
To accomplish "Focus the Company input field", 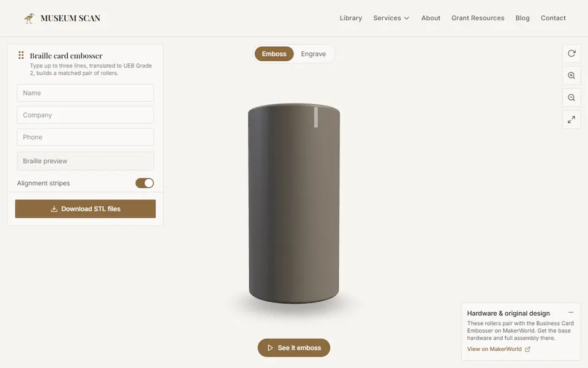I will (x=85, y=115).
